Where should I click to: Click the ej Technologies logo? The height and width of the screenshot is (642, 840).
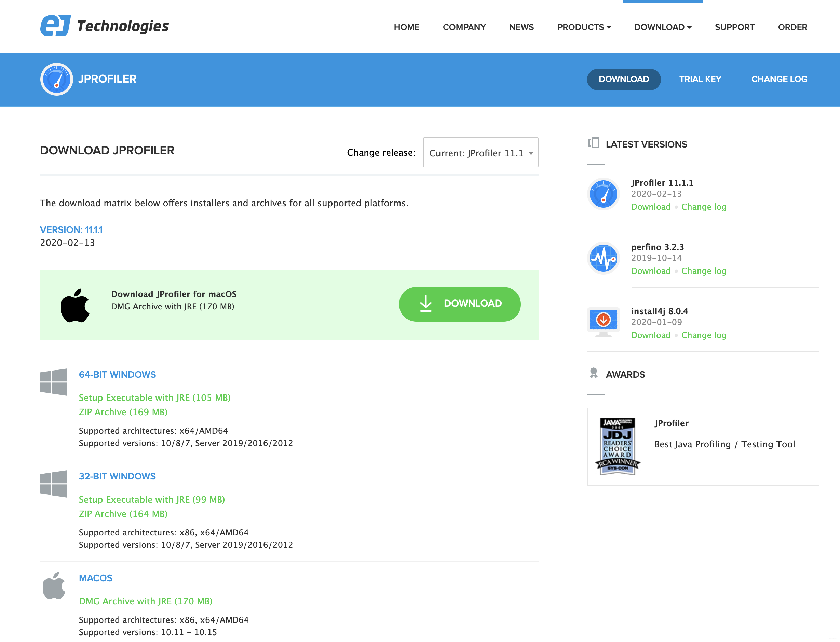point(104,26)
